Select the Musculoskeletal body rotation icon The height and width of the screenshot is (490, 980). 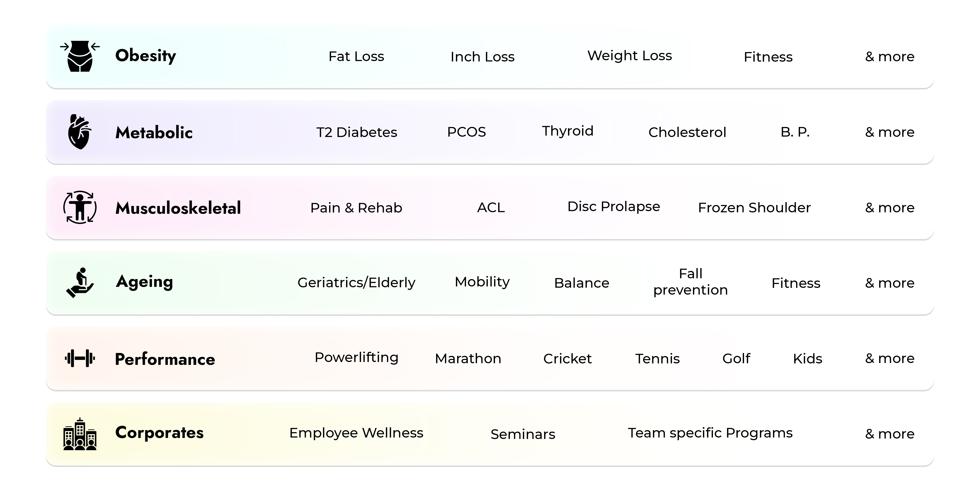coord(80,207)
